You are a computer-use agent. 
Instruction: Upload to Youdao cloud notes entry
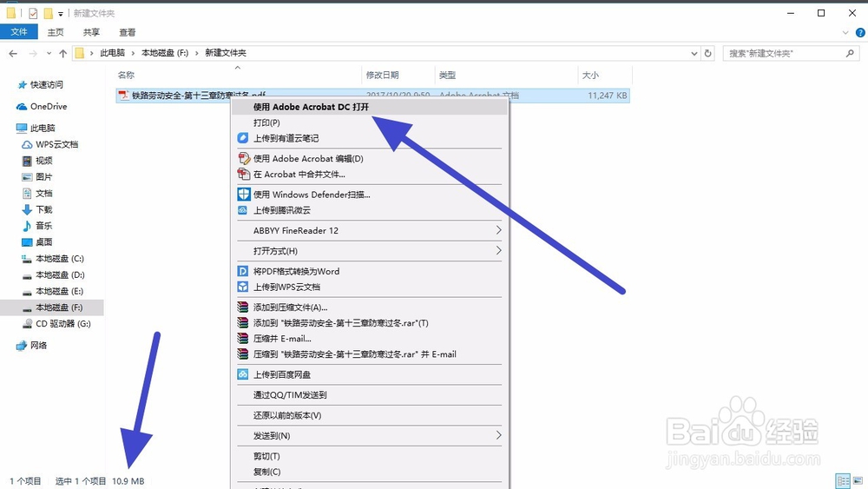[x=286, y=138]
